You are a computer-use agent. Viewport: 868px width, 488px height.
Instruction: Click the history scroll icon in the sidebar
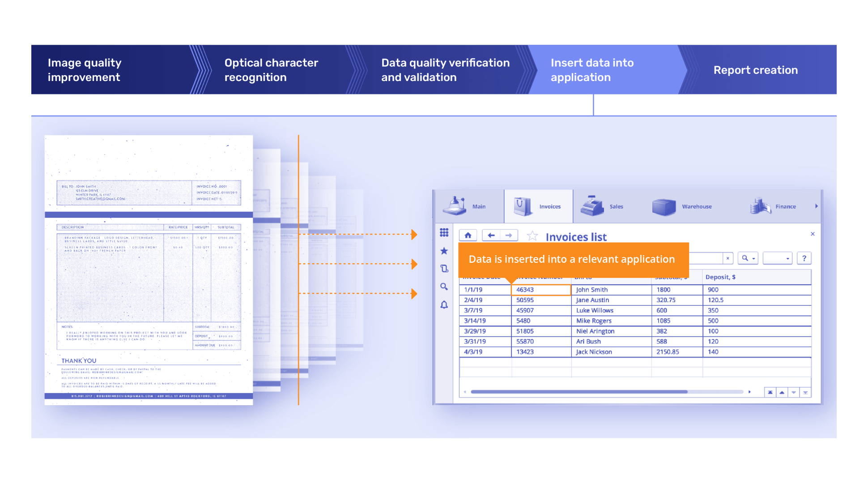(444, 269)
